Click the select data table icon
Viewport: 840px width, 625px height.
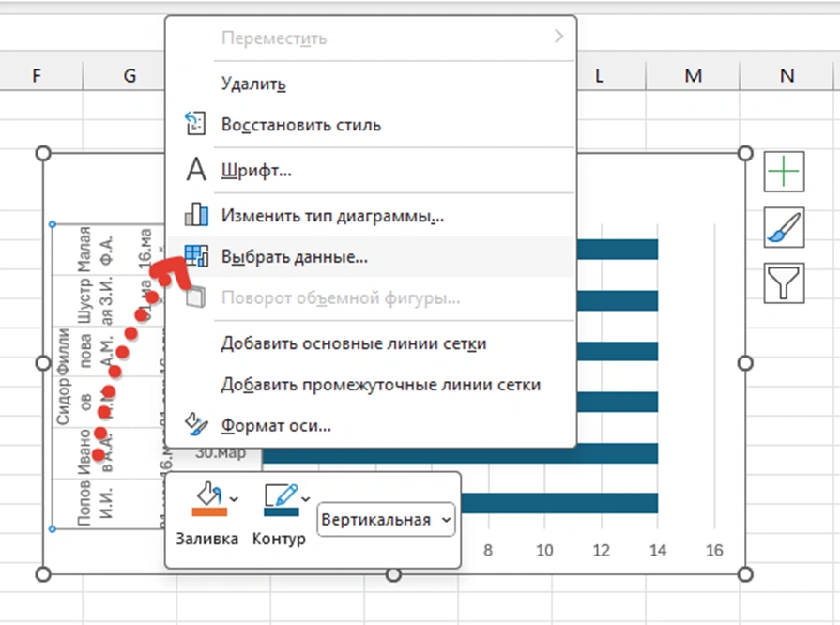(196, 256)
